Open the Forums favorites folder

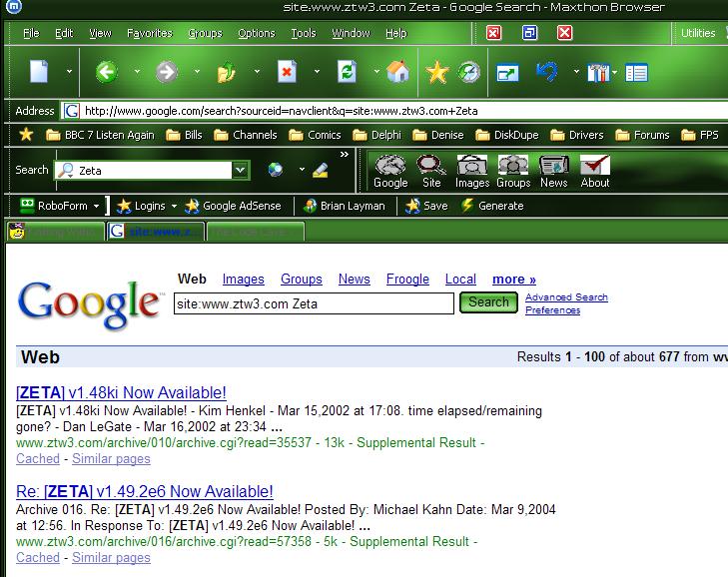pyautogui.click(x=642, y=135)
